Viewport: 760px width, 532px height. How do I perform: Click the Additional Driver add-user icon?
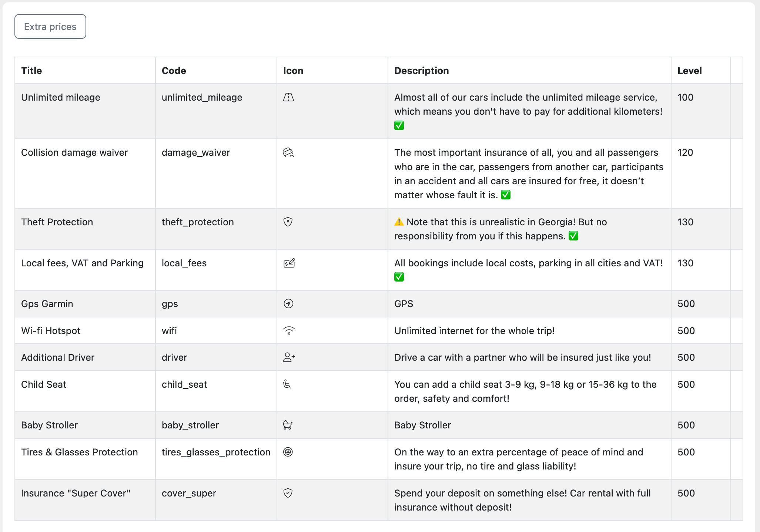289,357
